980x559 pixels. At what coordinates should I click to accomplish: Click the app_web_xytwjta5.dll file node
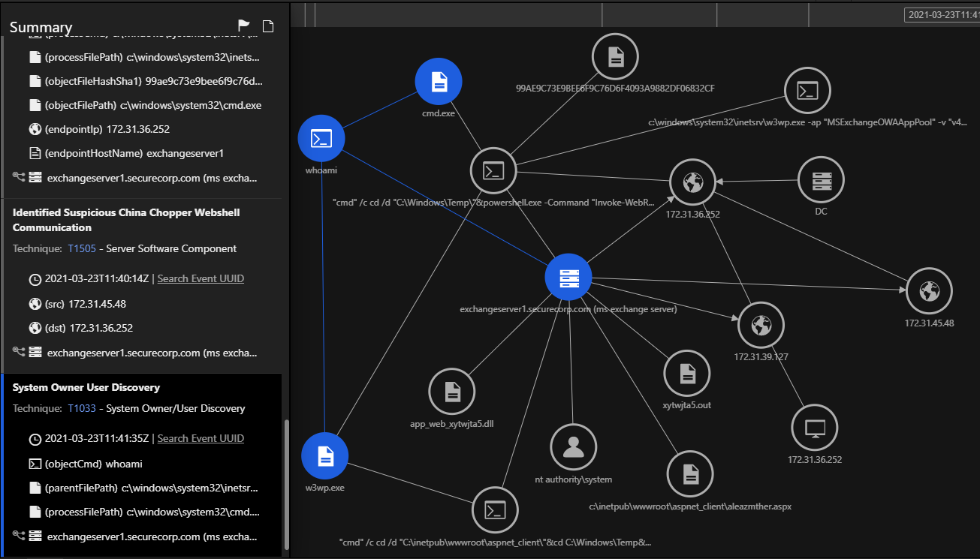pyautogui.click(x=451, y=392)
